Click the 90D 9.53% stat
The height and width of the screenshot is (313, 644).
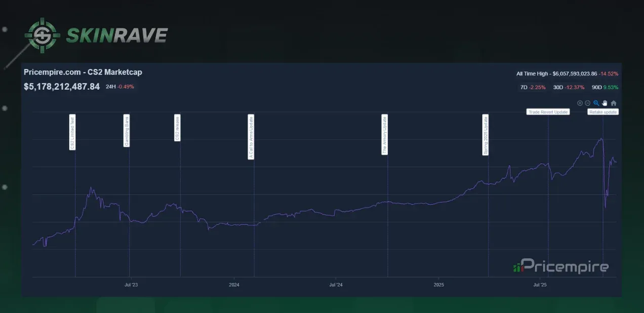605,87
